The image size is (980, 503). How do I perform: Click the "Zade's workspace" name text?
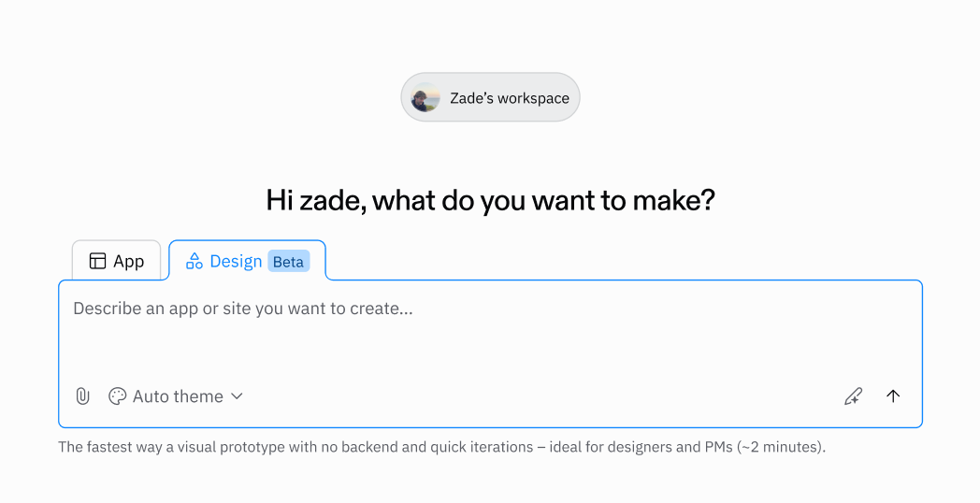click(510, 98)
